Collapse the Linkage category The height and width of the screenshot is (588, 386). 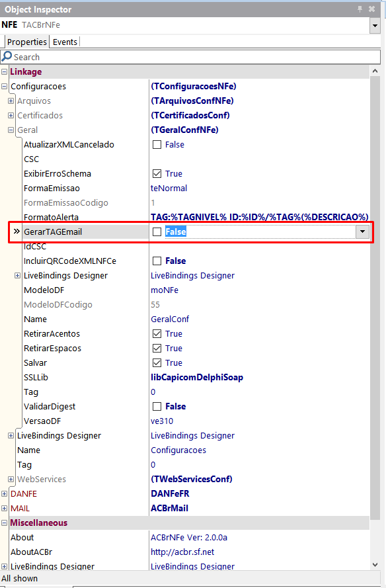coord(4,71)
